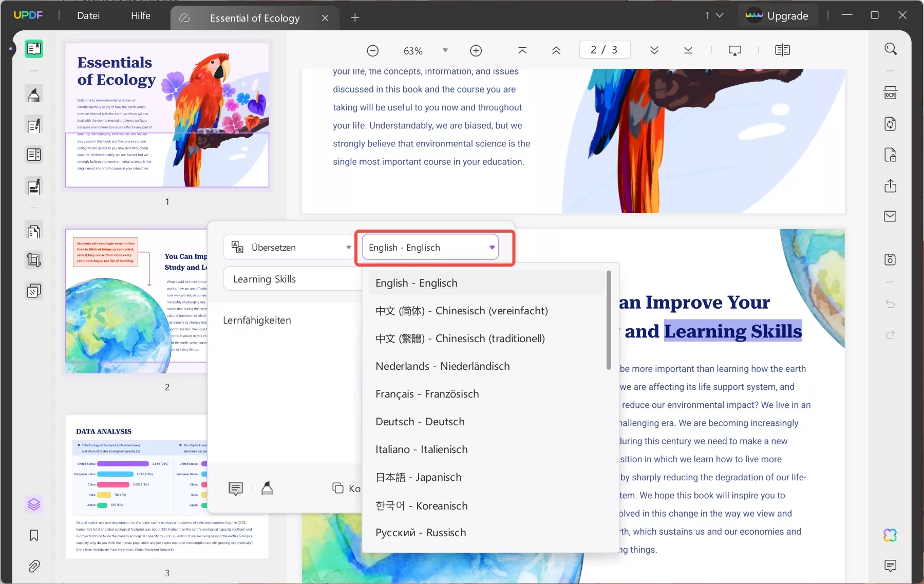Viewport: 924px width, 584px height.
Task: Select Nederlands - Niederländisch option
Action: click(x=487, y=366)
